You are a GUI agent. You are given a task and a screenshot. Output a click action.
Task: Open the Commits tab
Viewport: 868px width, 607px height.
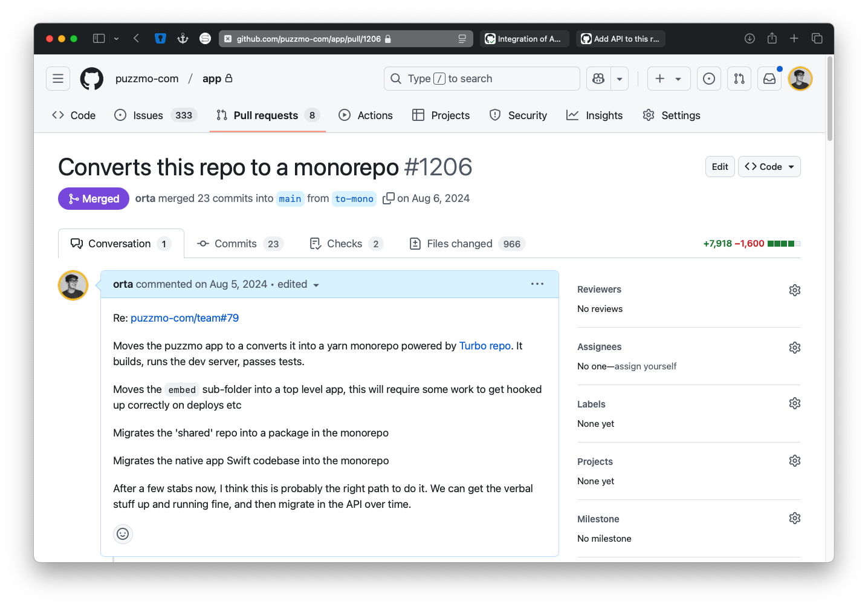235,243
